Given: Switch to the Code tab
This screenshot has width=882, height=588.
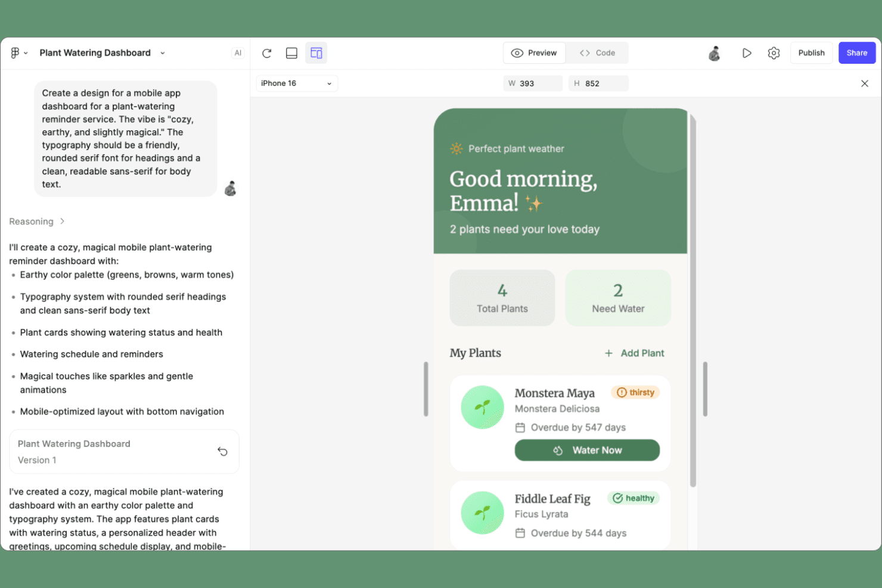Looking at the screenshot, I should pyautogui.click(x=597, y=53).
